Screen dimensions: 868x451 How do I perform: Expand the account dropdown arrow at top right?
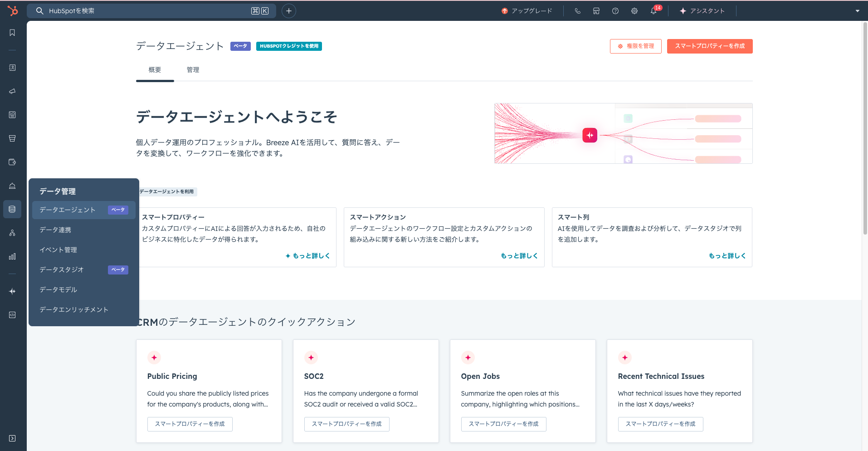coord(857,11)
